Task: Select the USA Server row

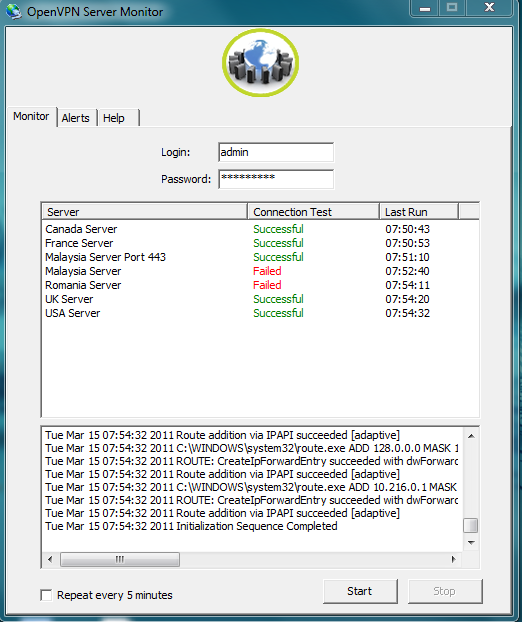Action: coord(260,313)
